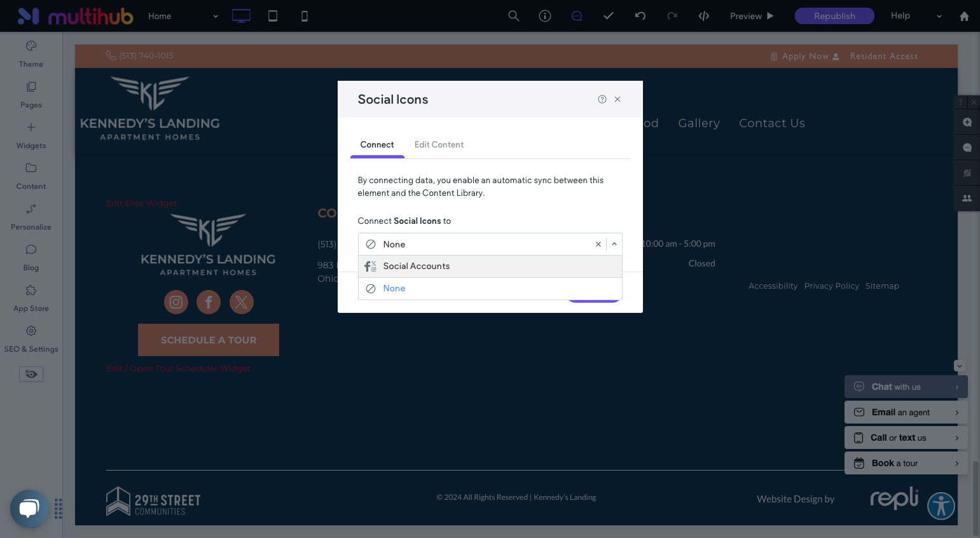Close the Social Icons dialog
The image size is (980, 538).
click(618, 99)
